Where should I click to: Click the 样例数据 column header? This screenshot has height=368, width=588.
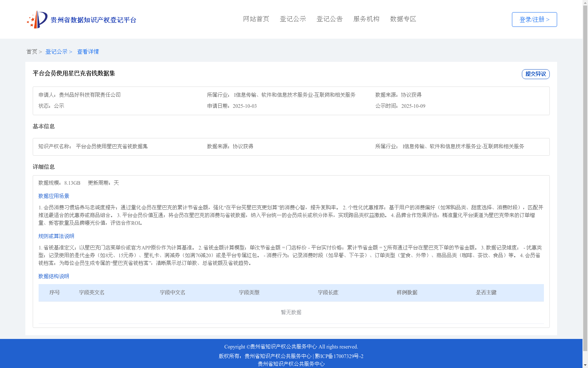pyautogui.click(x=407, y=293)
